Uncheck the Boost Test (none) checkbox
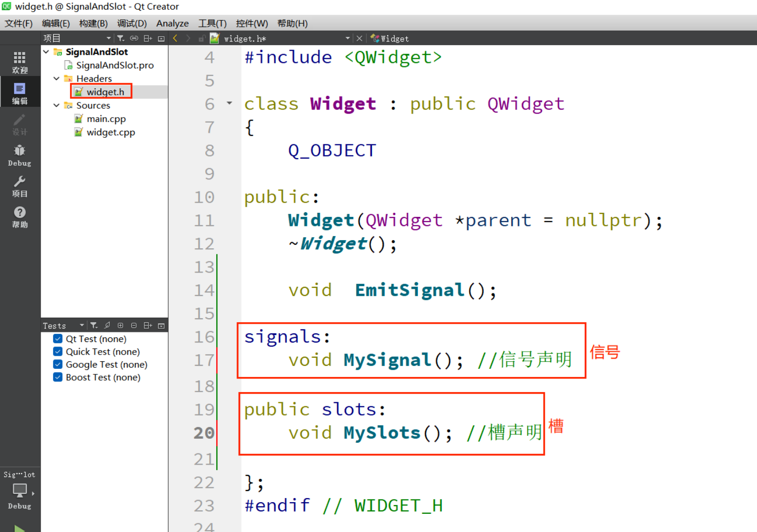 tap(58, 377)
